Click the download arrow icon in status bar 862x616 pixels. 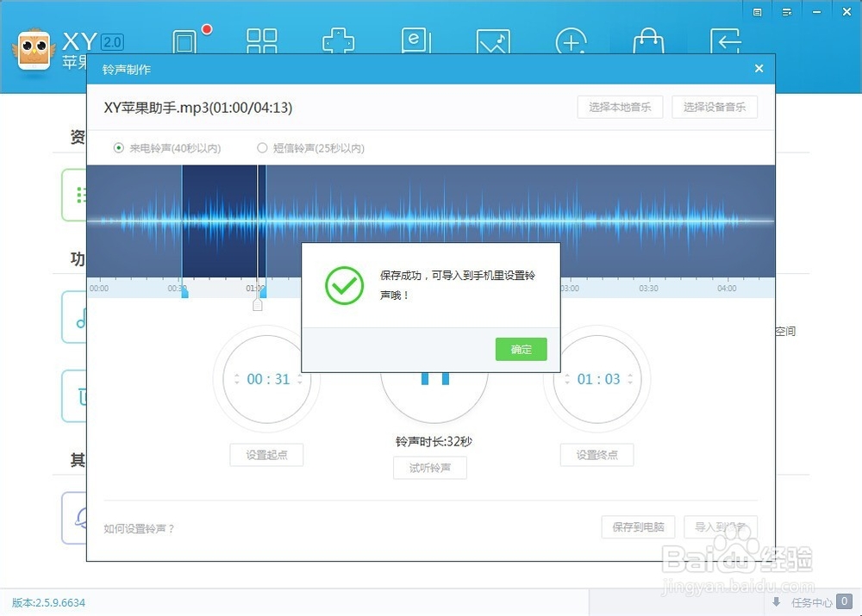(777, 601)
